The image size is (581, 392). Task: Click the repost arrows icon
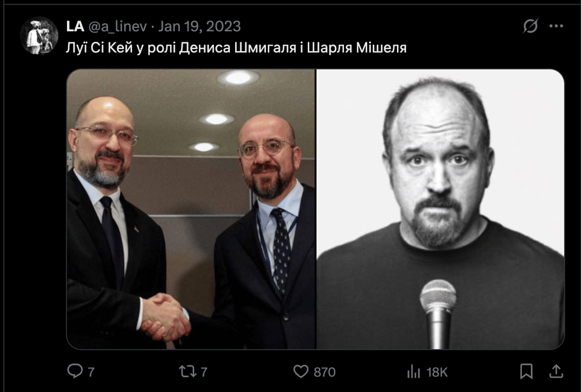[x=188, y=371]
